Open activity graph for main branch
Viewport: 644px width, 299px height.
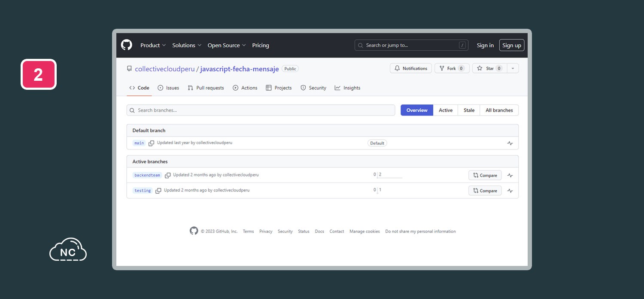point(510,143)
